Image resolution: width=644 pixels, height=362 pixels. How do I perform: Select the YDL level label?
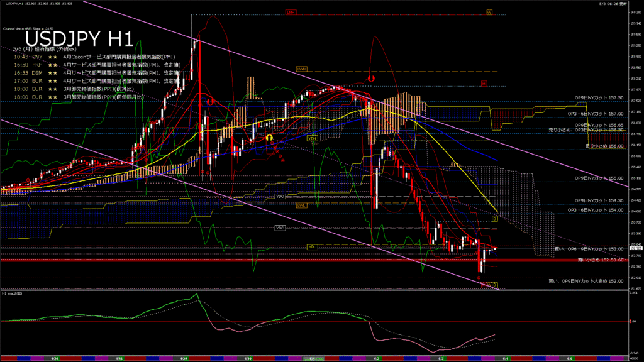(312, 247)
